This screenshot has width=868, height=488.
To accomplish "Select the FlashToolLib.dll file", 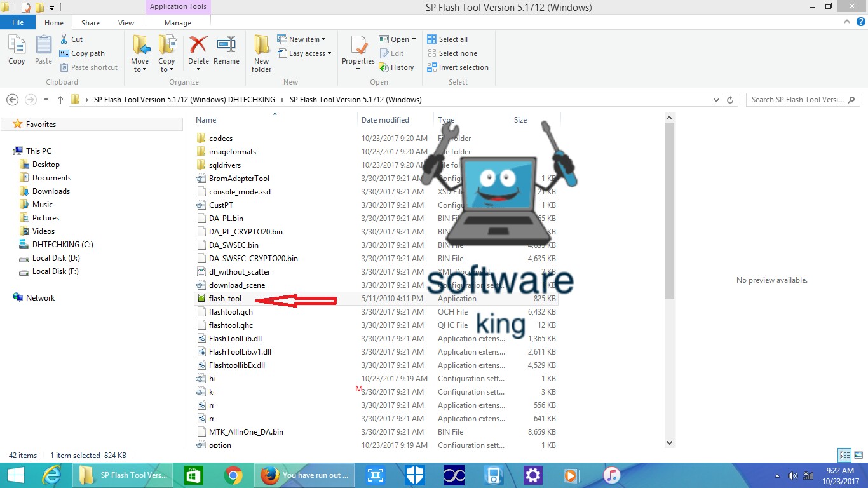I will point(235,339).
